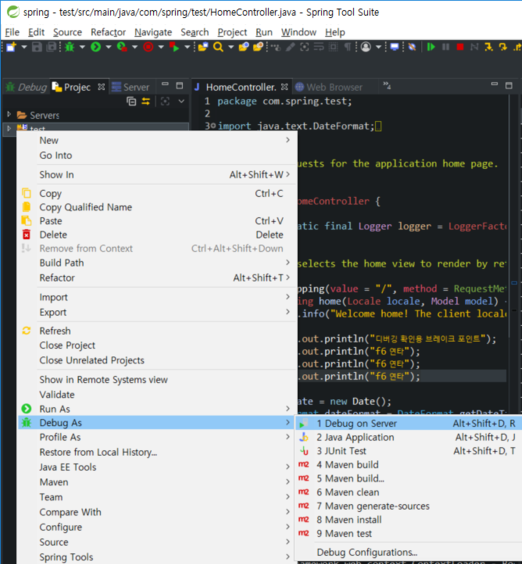The height and width of the screenshot is (564, 522).
Task: Switch to the Server view tab
Action: 130,87
